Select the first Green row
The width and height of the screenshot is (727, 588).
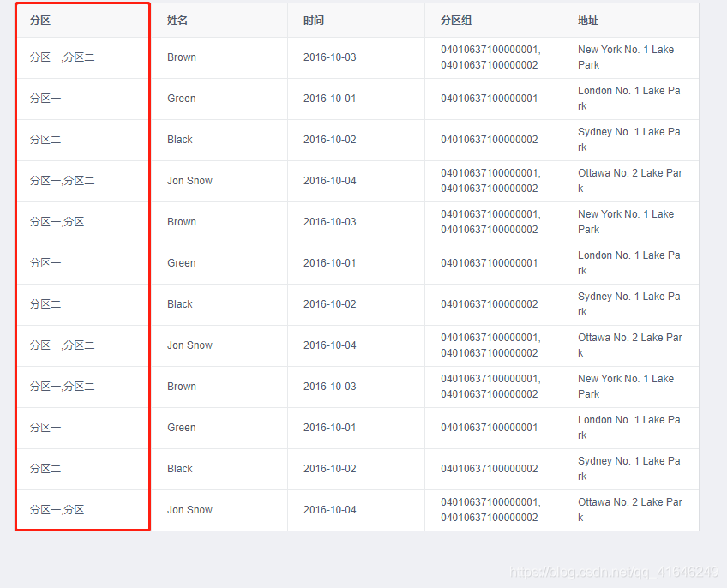181,99
